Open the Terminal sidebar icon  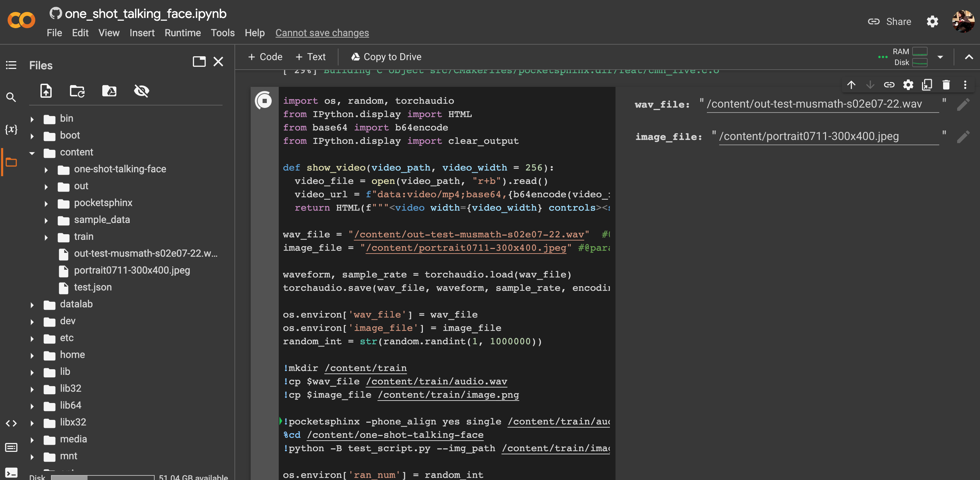[11, 473]
